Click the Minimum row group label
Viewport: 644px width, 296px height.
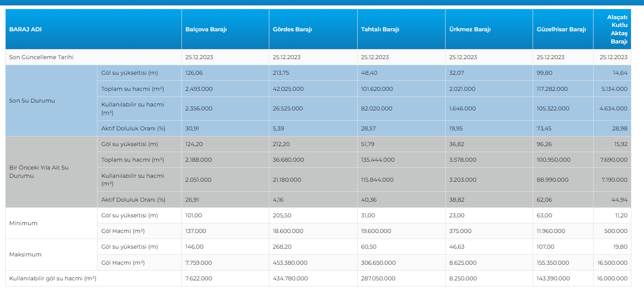(23, 223)
